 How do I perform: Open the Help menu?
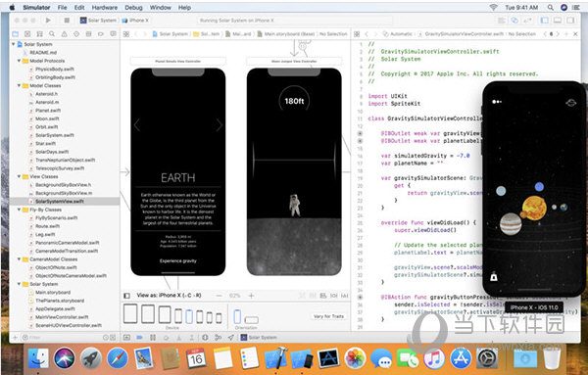184,8
